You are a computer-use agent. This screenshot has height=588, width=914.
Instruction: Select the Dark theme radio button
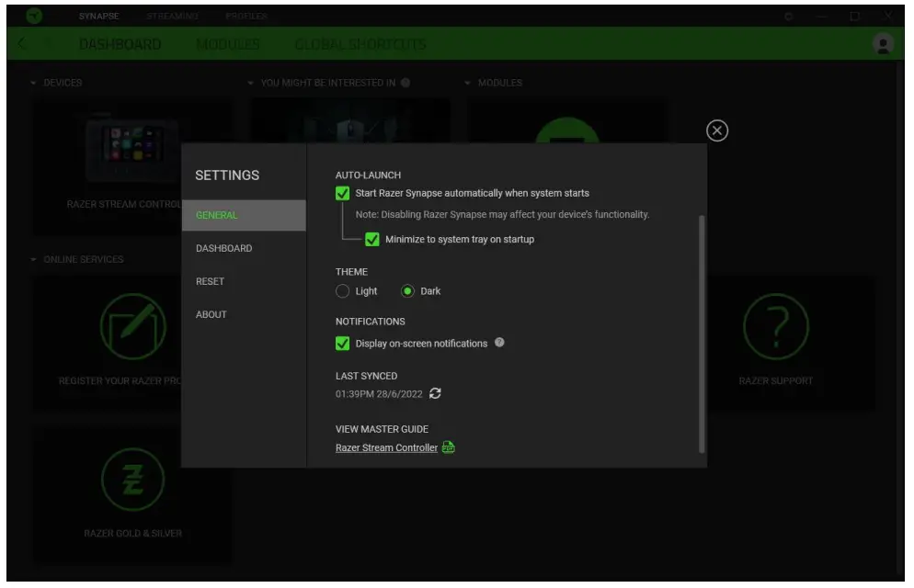408,291
